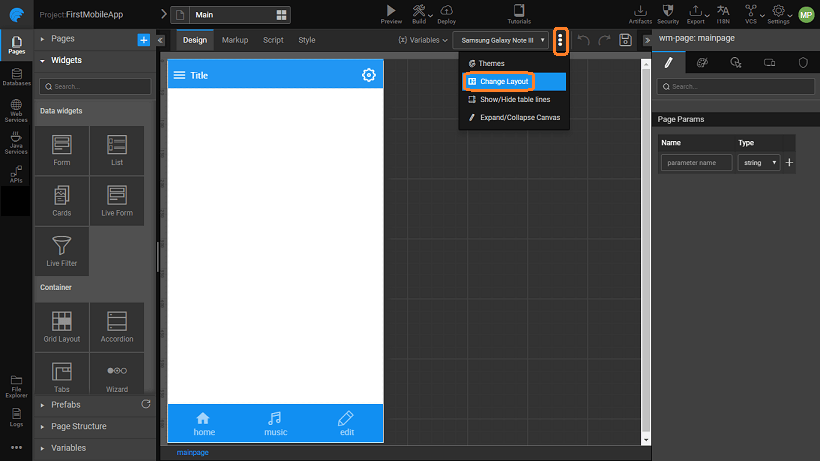Click the parameter name input field
This screenshot has width=820, height=461.
[696, 162]
